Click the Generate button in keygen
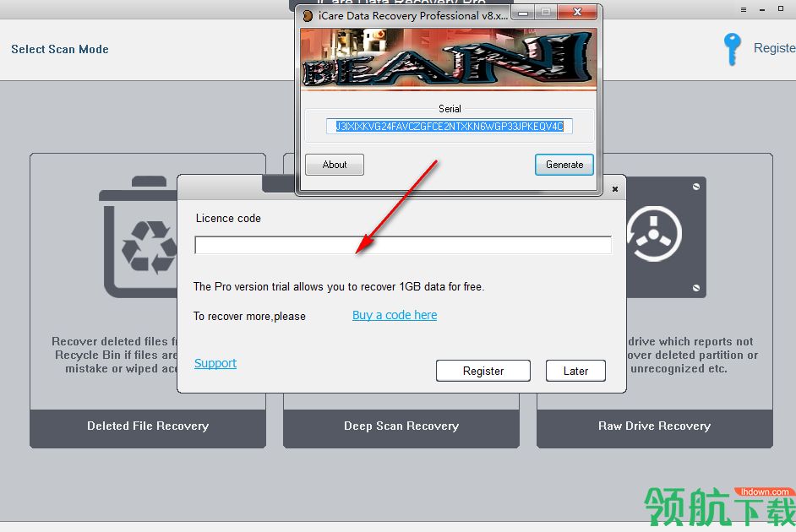This screenshot has width=796, height=532. 564,165
